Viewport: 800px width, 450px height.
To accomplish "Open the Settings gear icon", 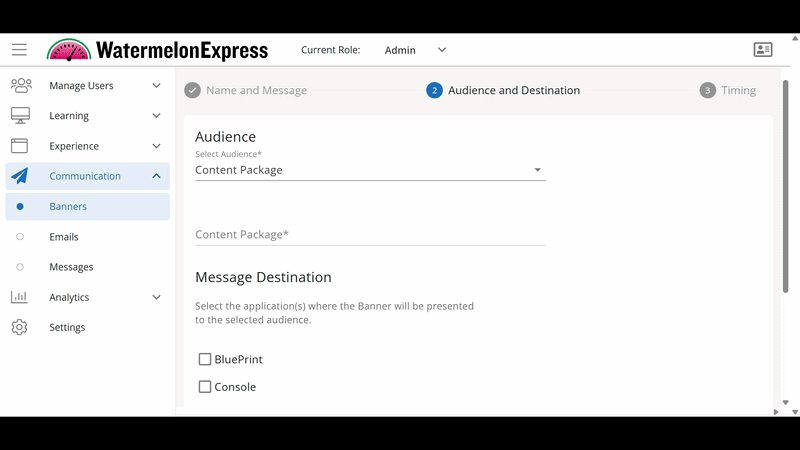I will click(20, 327).
